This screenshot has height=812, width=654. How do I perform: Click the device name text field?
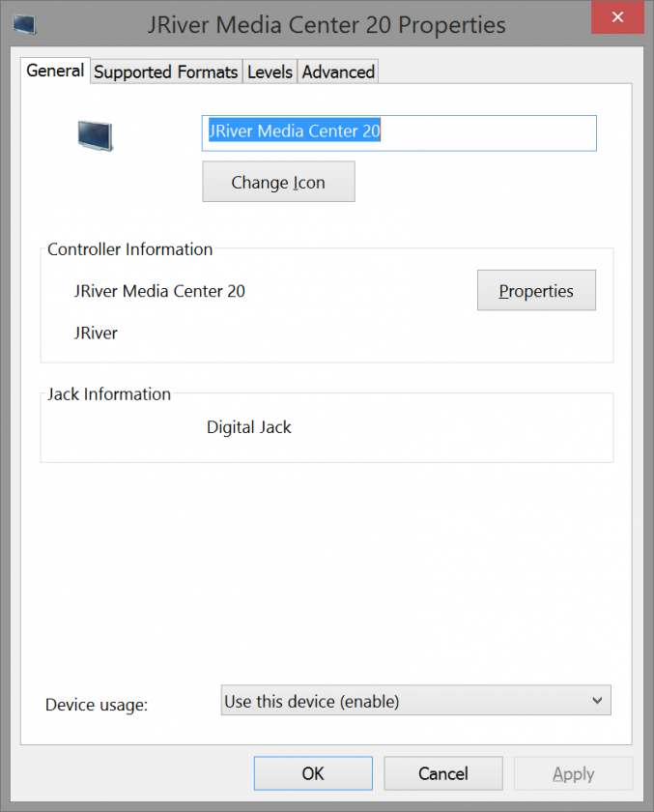399,133
